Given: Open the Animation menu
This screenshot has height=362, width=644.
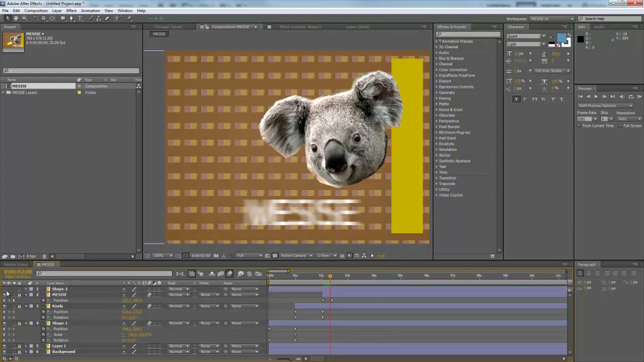Looking at the screenshot, I should click(90, 11).
